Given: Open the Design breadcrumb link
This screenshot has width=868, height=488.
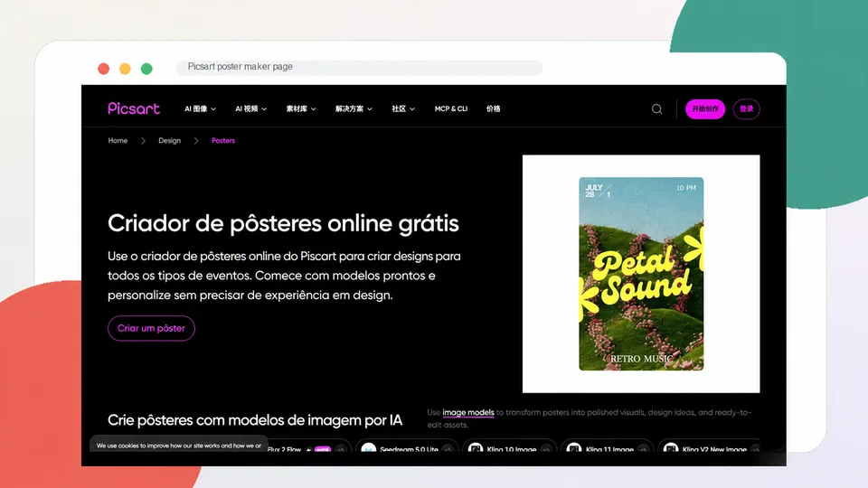Looking at the screenshot, I should [x=169, y=141].
